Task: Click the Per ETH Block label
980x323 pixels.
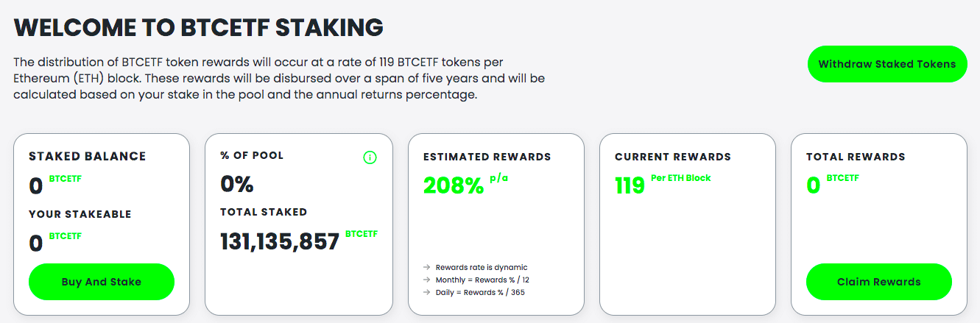Action: 681,178
